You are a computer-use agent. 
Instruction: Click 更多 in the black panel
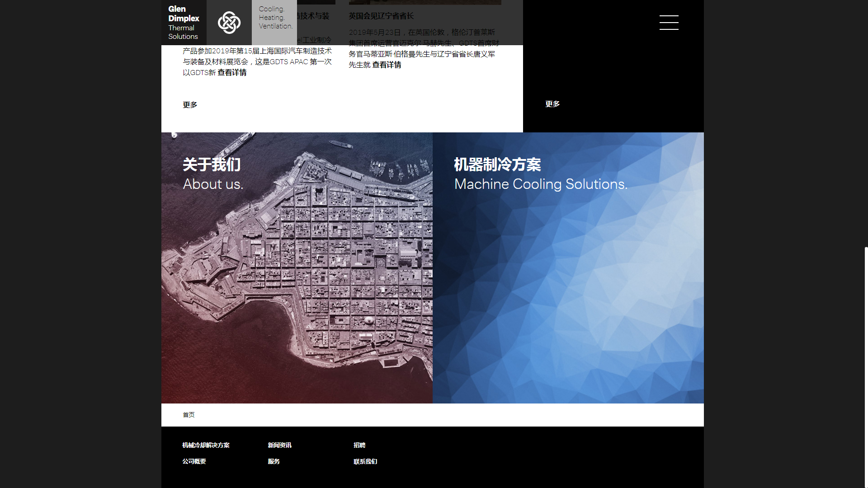point(552,104)
